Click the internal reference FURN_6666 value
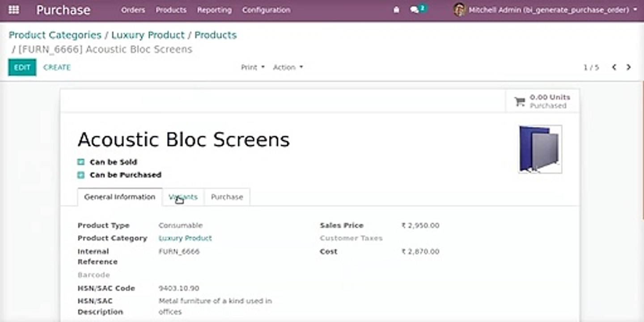 tap(179, 251)
